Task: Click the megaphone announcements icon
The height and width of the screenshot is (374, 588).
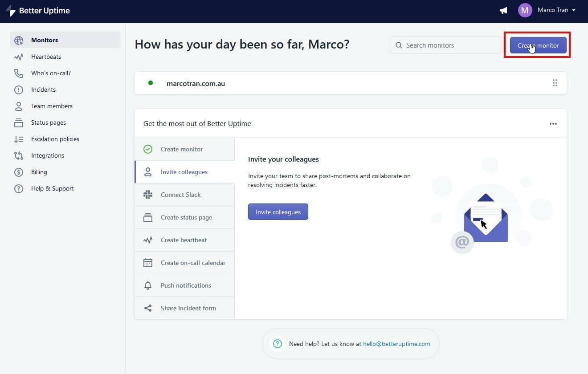Action: click(x=503, y=10)
